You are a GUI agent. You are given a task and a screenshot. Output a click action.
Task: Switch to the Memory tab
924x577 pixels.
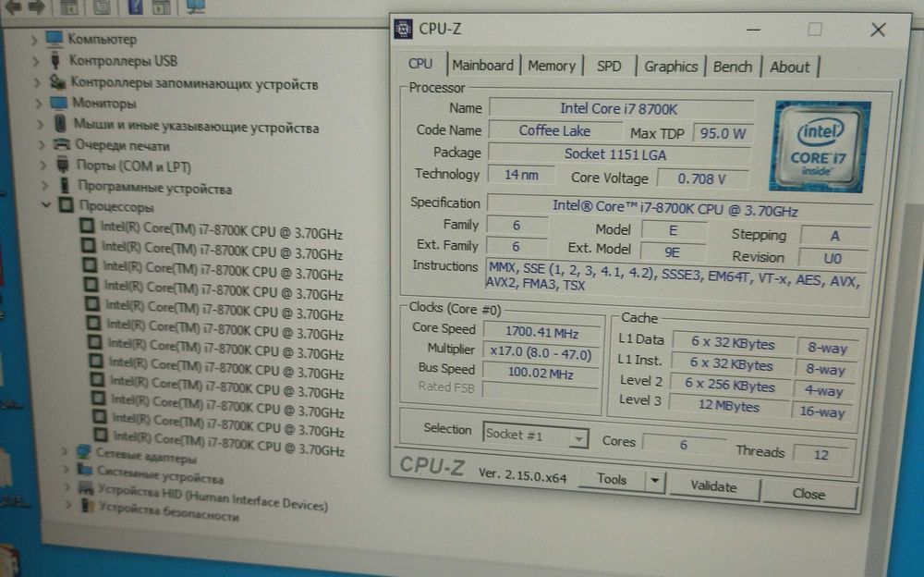pyautogui.click(x=551, y=66)
